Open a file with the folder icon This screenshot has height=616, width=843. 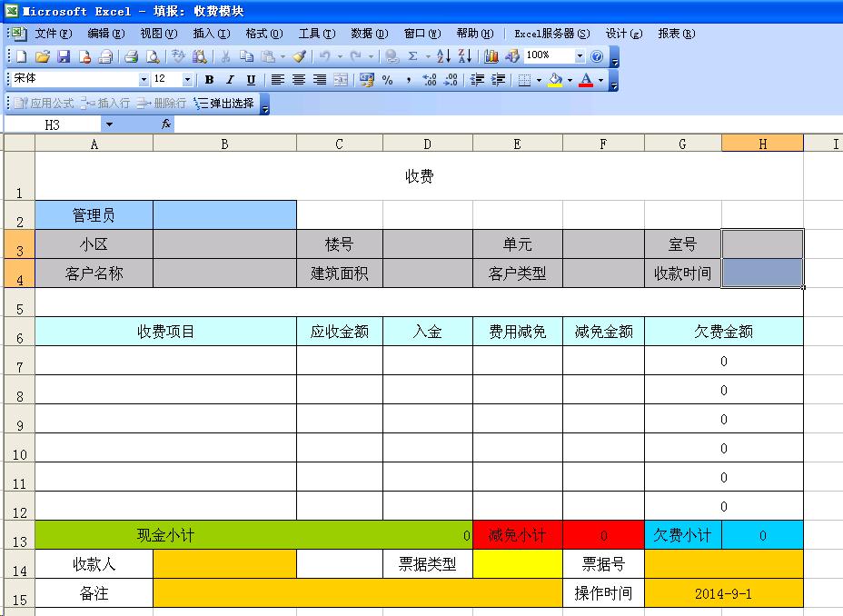43,56
